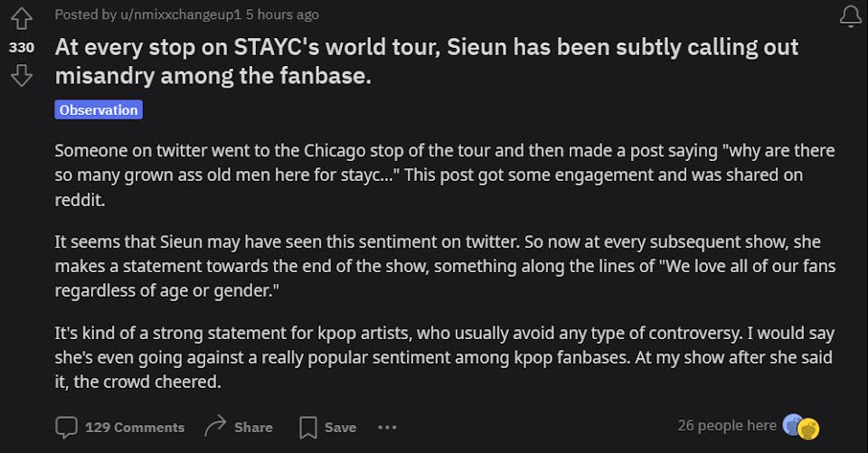Click the post title about Sieun
This screenshot has width=868, height=453.
click(427, 61)
